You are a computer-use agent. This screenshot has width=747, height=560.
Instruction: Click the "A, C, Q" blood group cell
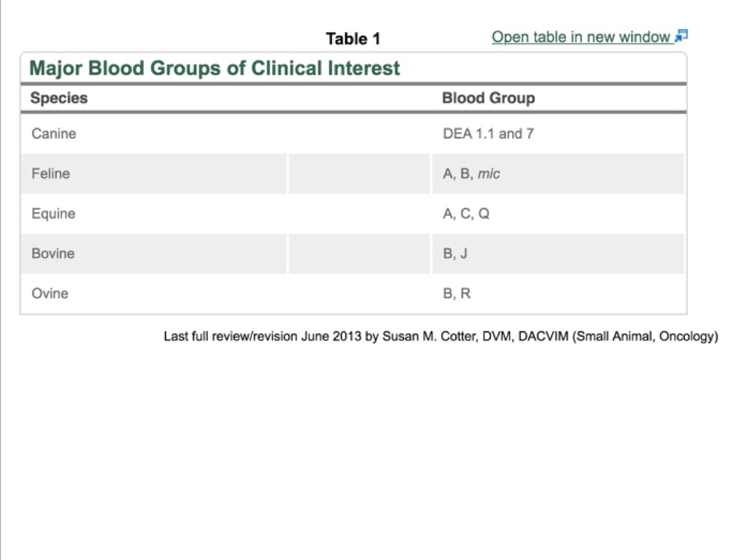click(466, 214)
